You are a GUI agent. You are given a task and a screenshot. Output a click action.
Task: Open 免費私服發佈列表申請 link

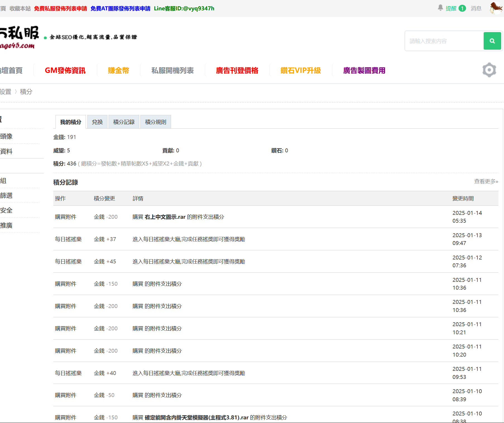(x=61, y=8)
